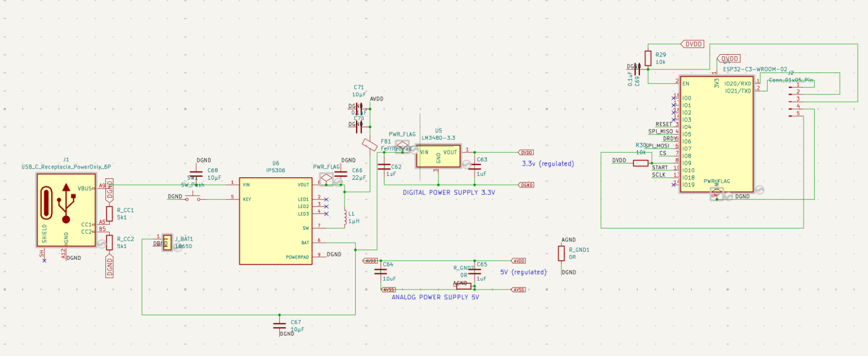Click capacitor C62 1uF symbol

[384, 167]
